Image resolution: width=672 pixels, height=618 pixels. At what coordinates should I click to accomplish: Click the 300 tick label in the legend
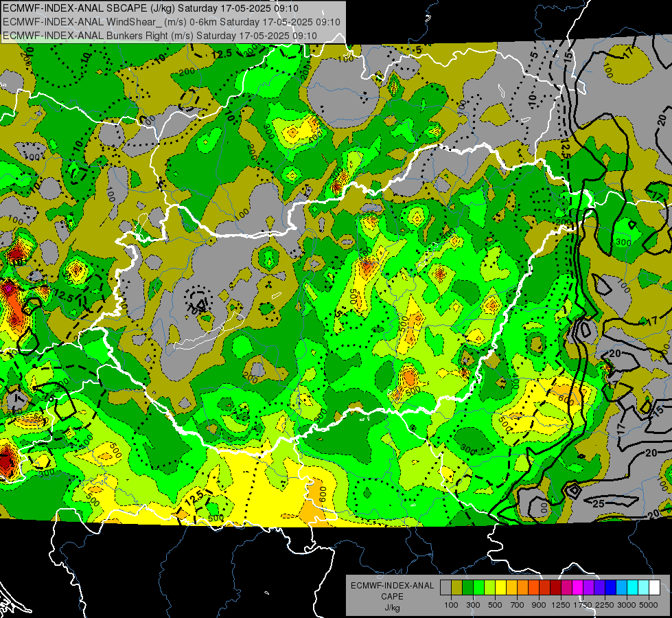point(473,605)
